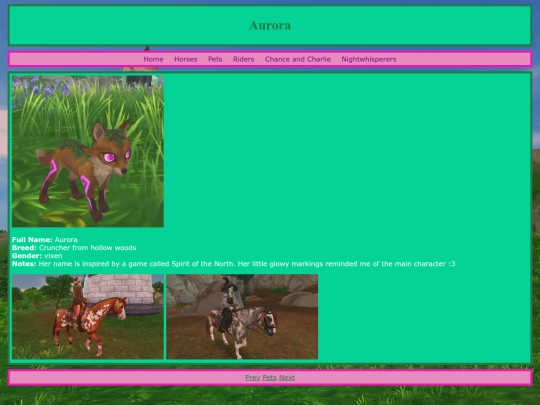Select the Aurora page heading
Image resolution: width=540 pixels, height=405 pixels.
[270, 25]
